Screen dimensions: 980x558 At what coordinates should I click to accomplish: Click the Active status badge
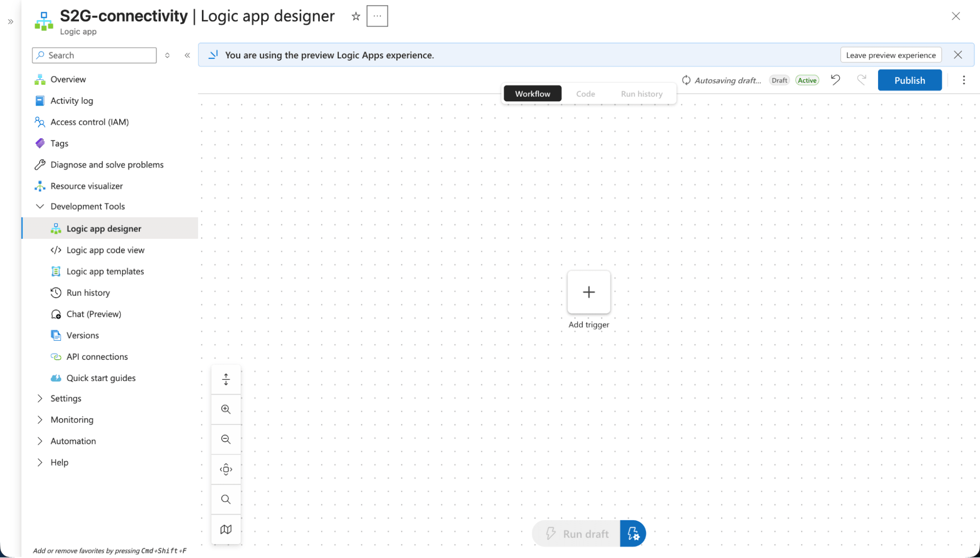coord(807,80)
